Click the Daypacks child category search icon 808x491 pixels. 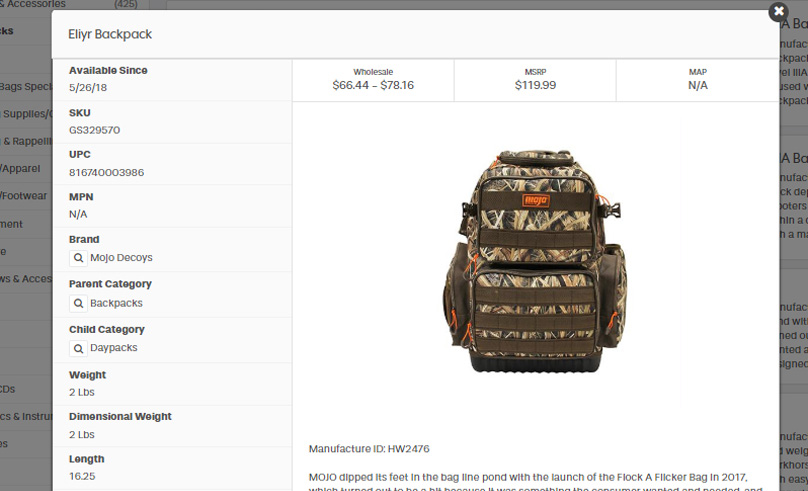coord(78,348)
